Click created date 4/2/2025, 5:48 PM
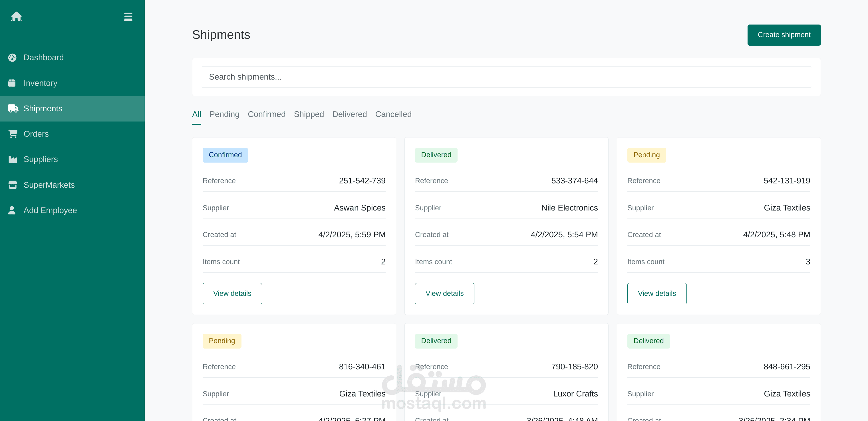The width and height of the screenshot is (868, 421). (x=776, y=235)
